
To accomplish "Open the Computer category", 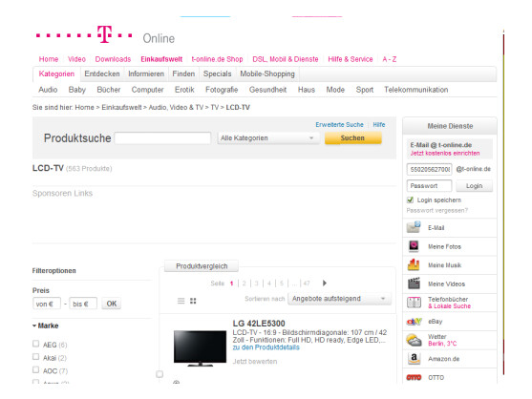I will click(x=148, y=90).
